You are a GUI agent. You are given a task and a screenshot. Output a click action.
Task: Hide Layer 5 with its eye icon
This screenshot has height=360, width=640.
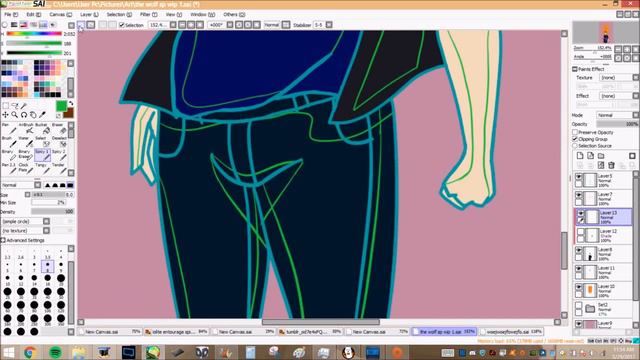[x=579, y=177]
